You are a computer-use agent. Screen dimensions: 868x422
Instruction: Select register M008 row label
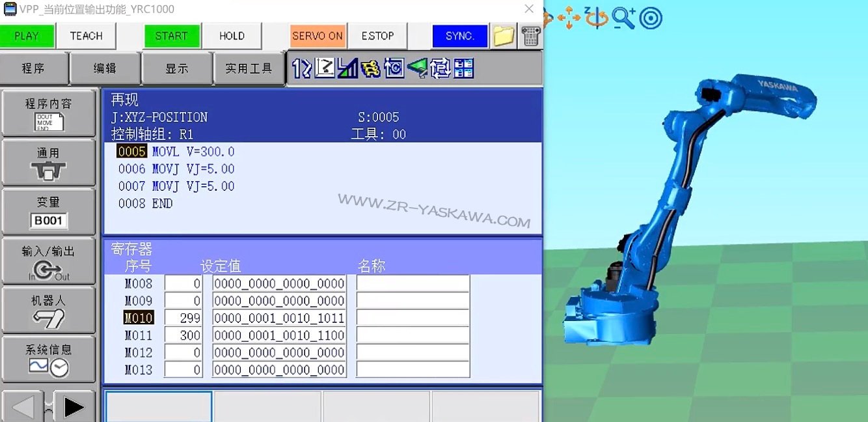click(139, 284)
